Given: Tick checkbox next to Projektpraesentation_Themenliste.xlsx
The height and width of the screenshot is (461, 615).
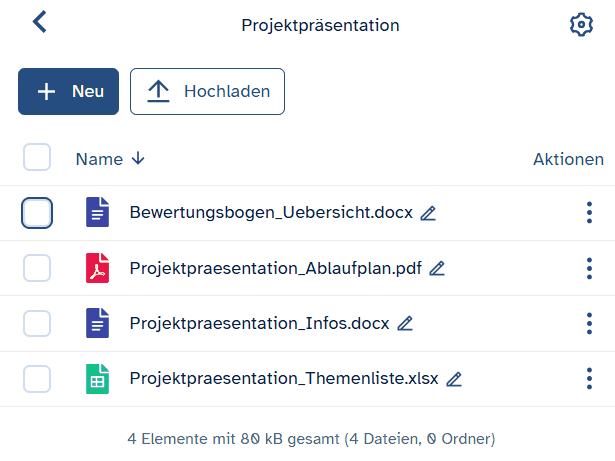Looking at the screenshot, I should pyautogui.click(x=37, y=379).
